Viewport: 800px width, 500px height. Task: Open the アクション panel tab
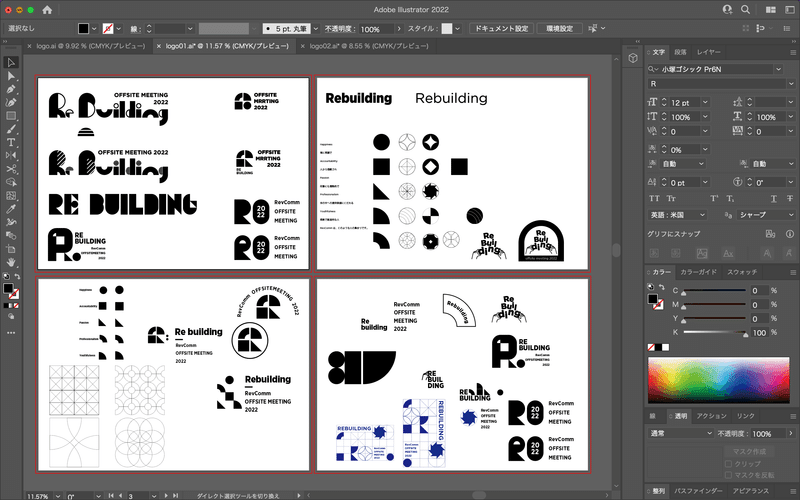pyautogui.click(x=711, y=416)
